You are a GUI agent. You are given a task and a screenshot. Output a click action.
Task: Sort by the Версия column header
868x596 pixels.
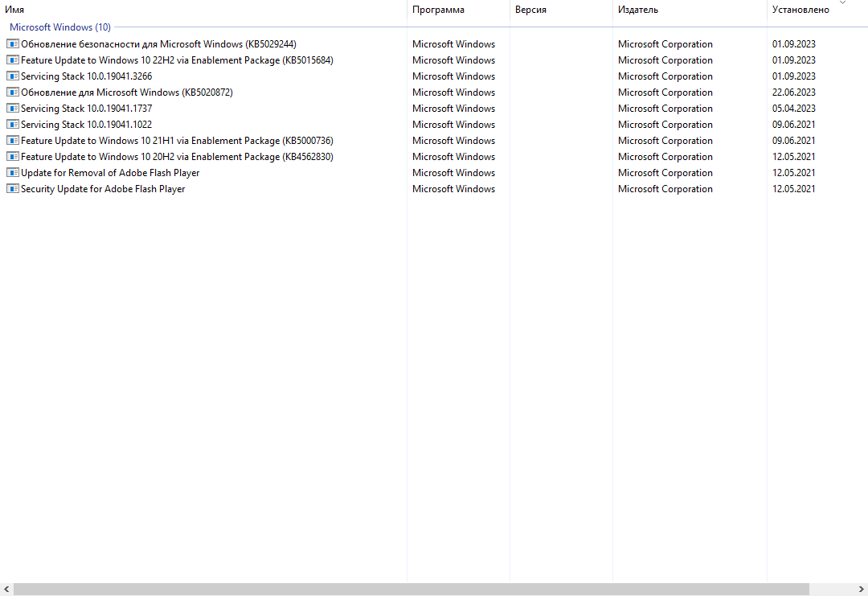(561, 10)
